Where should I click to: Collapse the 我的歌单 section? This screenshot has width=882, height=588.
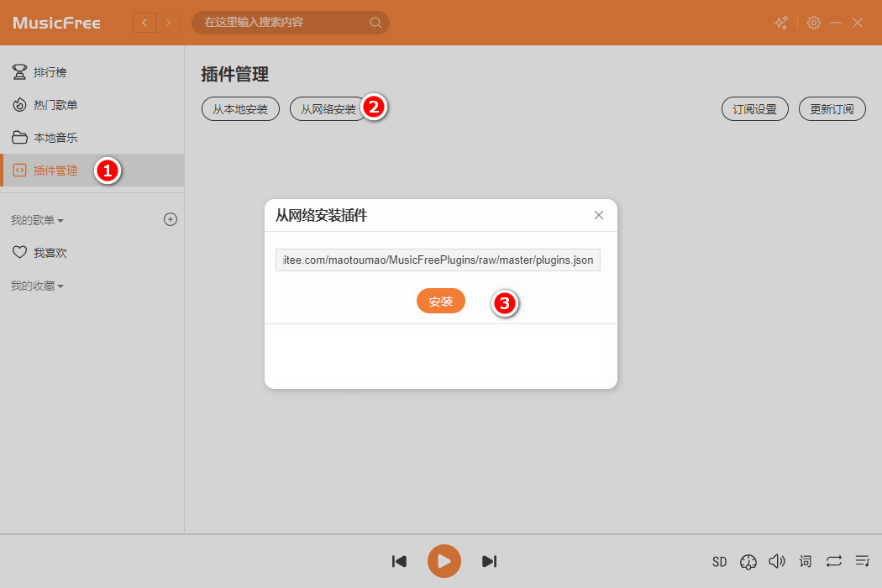37,220
